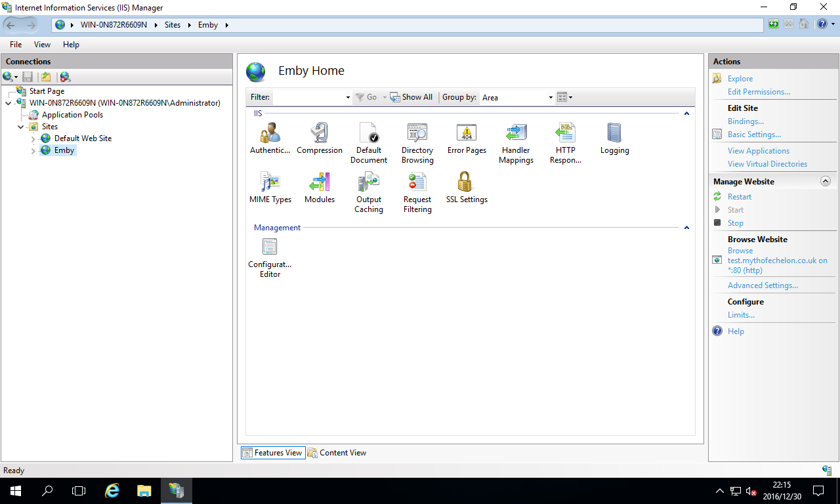
Task: Open the File menu
Action: pyautogui.click(x=16, y=45)
